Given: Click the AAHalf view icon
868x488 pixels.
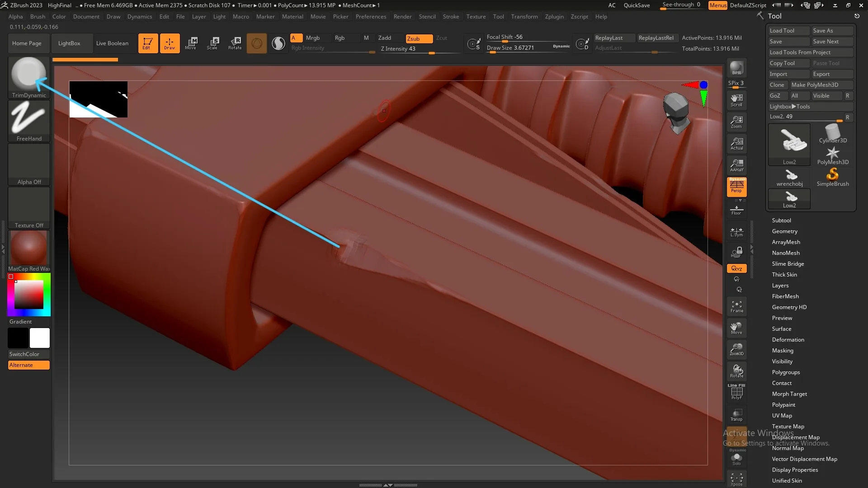Looking at the screenshot, I should (736, 165).
